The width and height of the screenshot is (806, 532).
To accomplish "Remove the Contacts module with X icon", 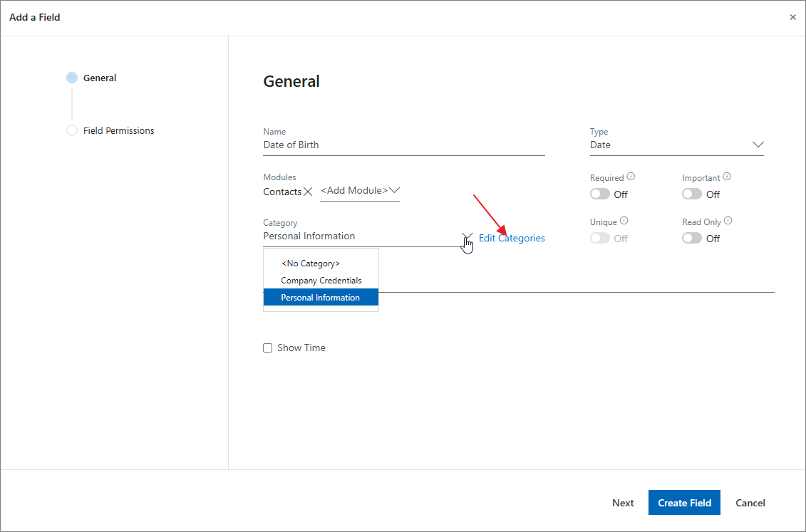I will pyautogui.click(x=308, y=192).
